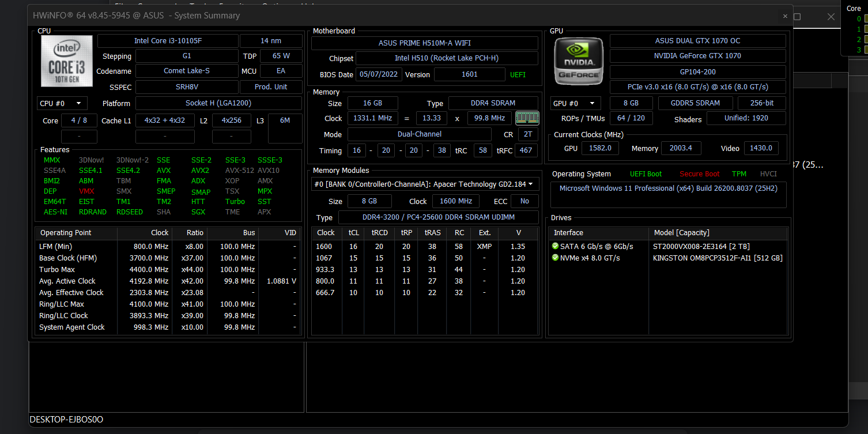Open the CPU #0 selector dropdown

tap(62, 104)
